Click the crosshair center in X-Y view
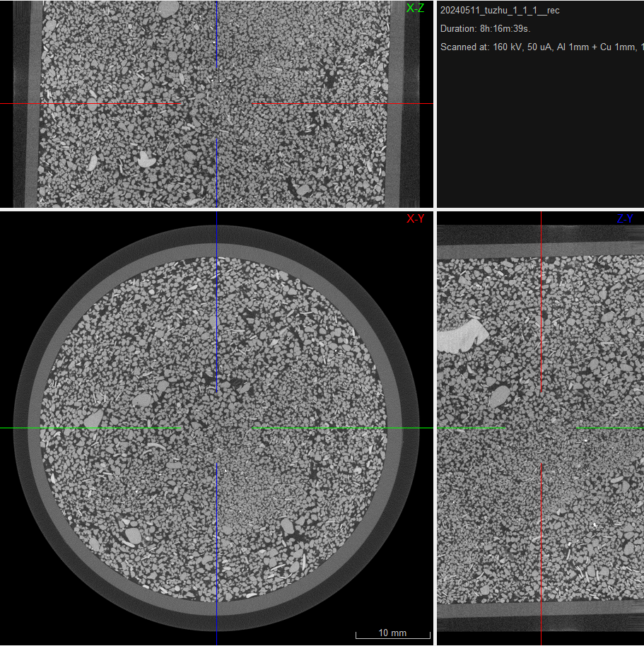The image size is (644, 646). (216, 428)
